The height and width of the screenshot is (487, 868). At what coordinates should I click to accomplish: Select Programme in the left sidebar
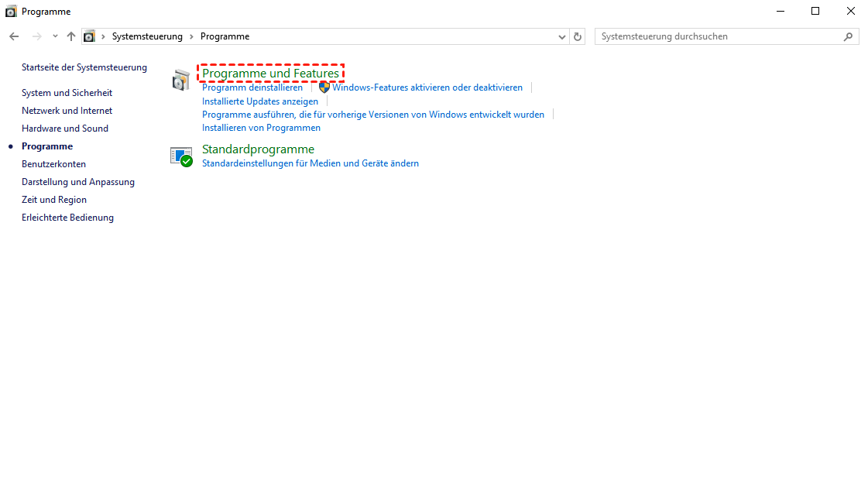point(47,146)
